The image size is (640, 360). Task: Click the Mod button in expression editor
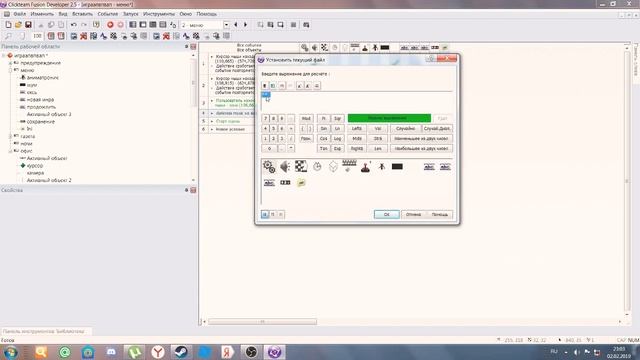(306, 118)
